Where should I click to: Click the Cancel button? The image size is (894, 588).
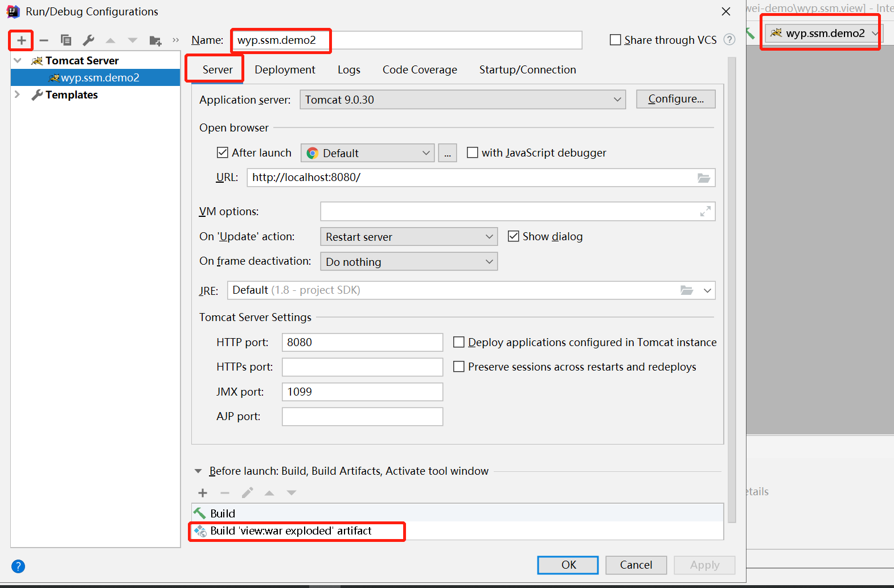coord(636,565)
